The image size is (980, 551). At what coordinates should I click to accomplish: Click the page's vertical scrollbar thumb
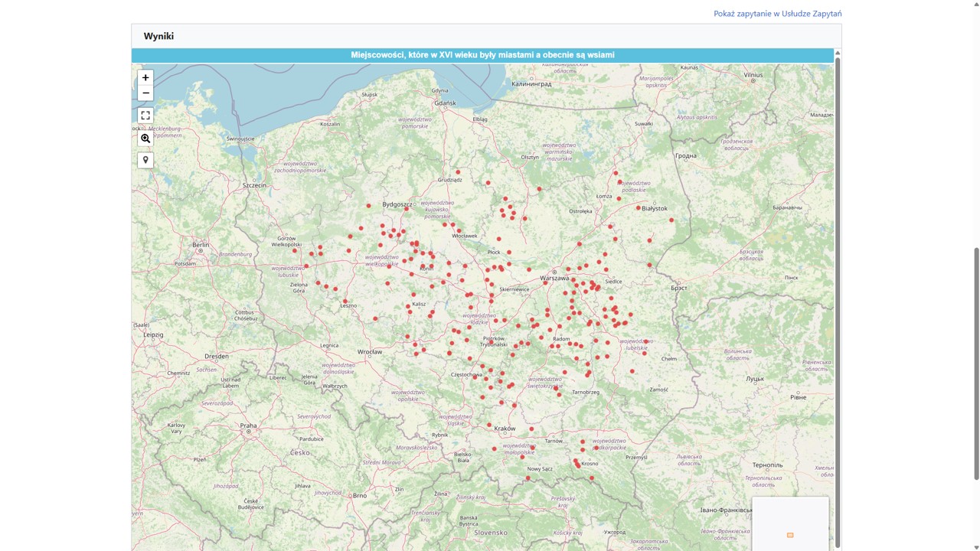[975, 364]
